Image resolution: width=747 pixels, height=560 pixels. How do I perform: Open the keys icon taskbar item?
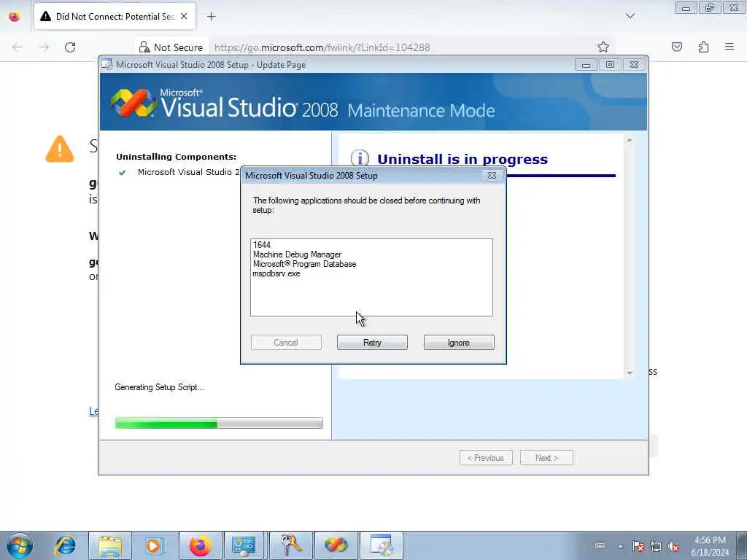[x=291, y=545]
